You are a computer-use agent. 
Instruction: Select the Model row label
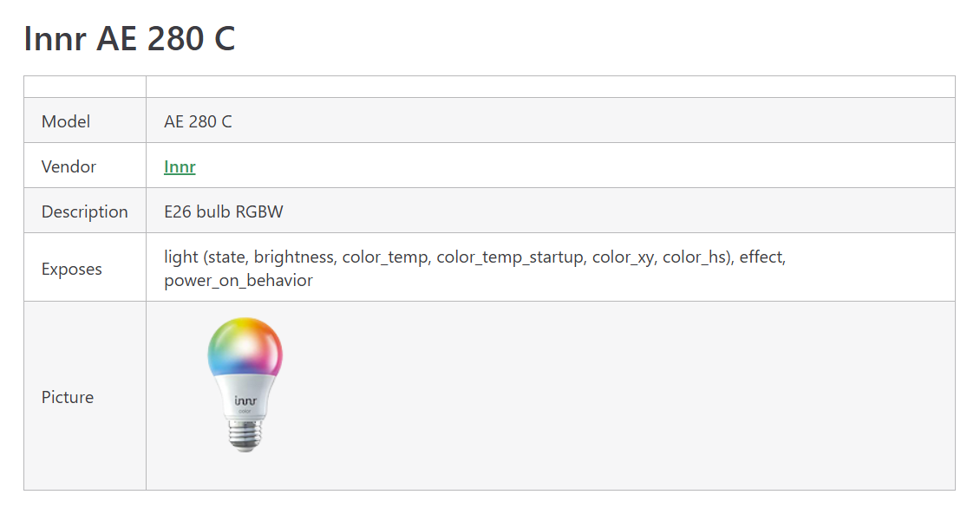pos(66,121)
